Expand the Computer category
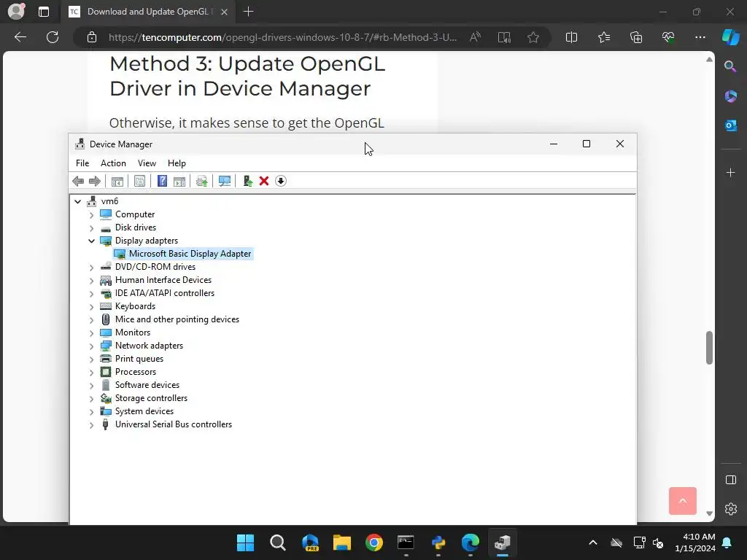Screen dimensions: 747x560 tap(91, 215)
